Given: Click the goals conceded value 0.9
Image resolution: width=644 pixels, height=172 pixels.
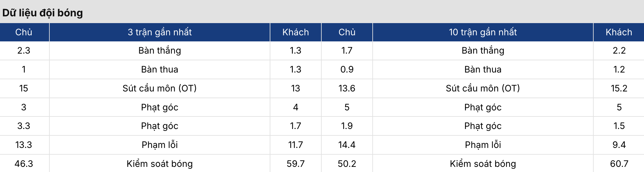Looking at the screenshot, I should [347, 69].
